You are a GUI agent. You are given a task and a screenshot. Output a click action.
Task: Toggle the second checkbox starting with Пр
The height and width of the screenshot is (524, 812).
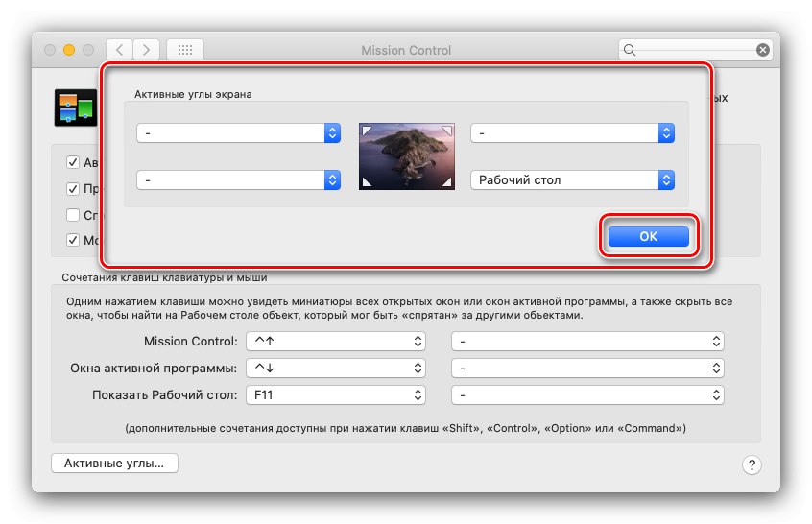(73, 188)
